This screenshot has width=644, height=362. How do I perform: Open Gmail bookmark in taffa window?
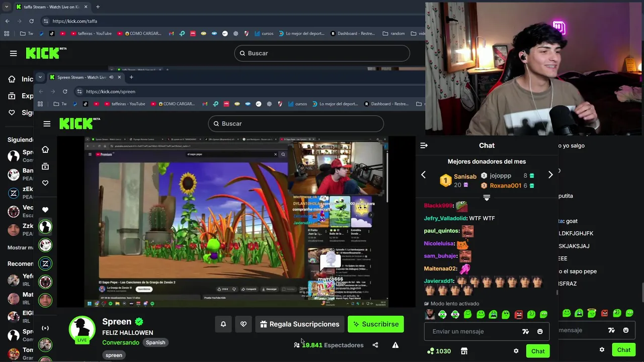tap(171, 34)
